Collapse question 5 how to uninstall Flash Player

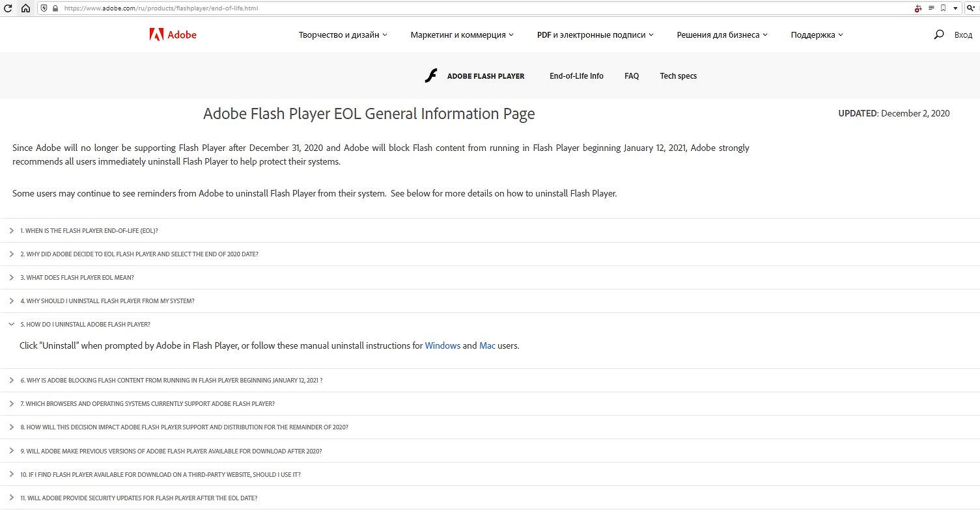click(490, 324)
